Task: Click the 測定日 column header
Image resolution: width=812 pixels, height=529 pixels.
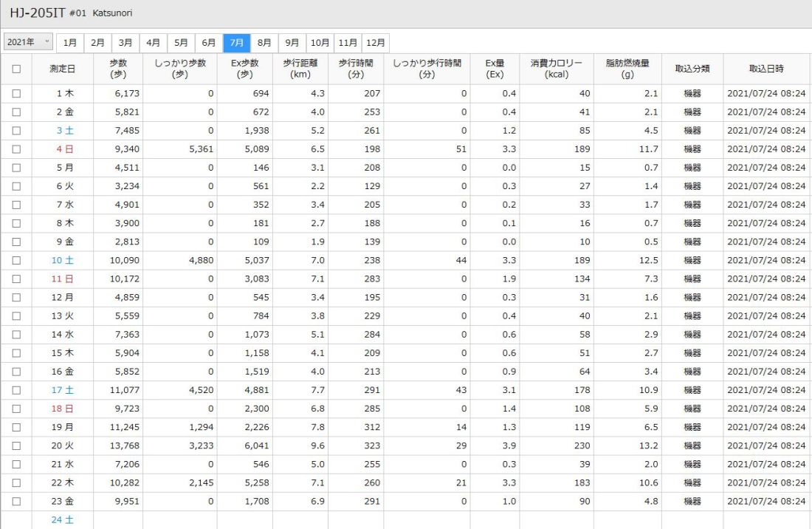Action: pyautogui.click(x=63, y=69)
